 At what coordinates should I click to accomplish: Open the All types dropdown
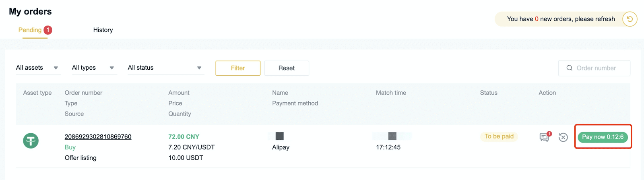tap(93, 68)
